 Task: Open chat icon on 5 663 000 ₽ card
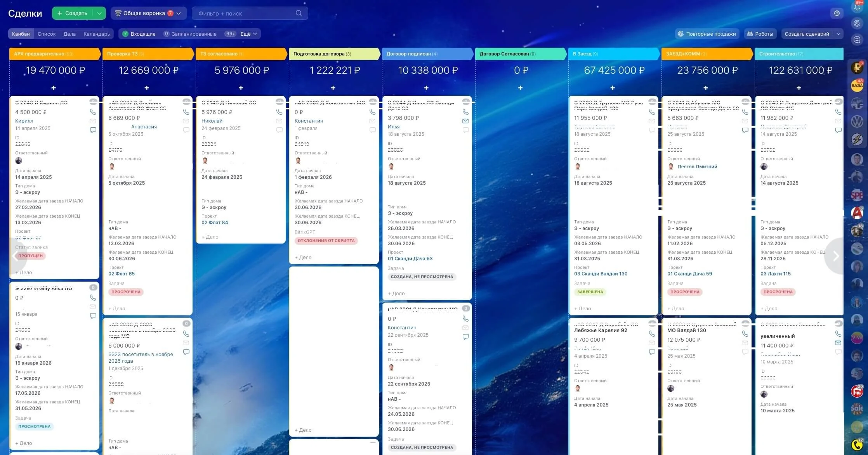(x=745, y=130)
